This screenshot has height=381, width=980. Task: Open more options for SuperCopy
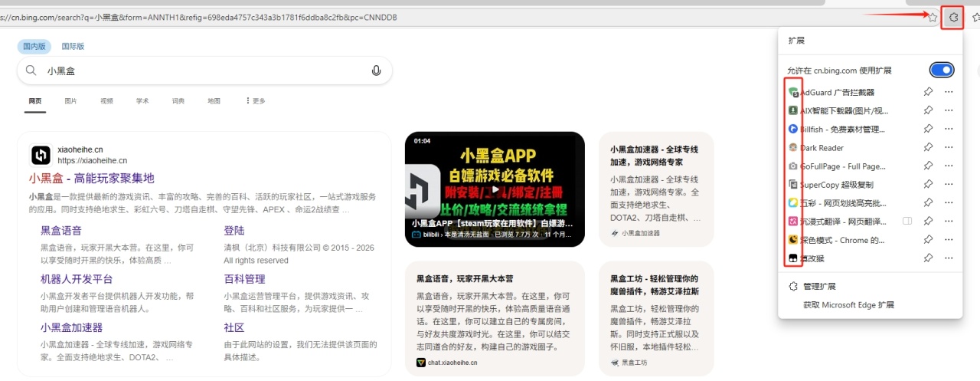(x=949, y=184)
